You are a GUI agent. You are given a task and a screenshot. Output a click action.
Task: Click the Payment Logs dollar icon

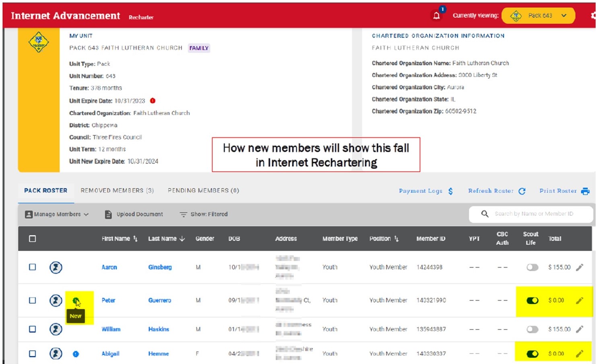[450, 191]
